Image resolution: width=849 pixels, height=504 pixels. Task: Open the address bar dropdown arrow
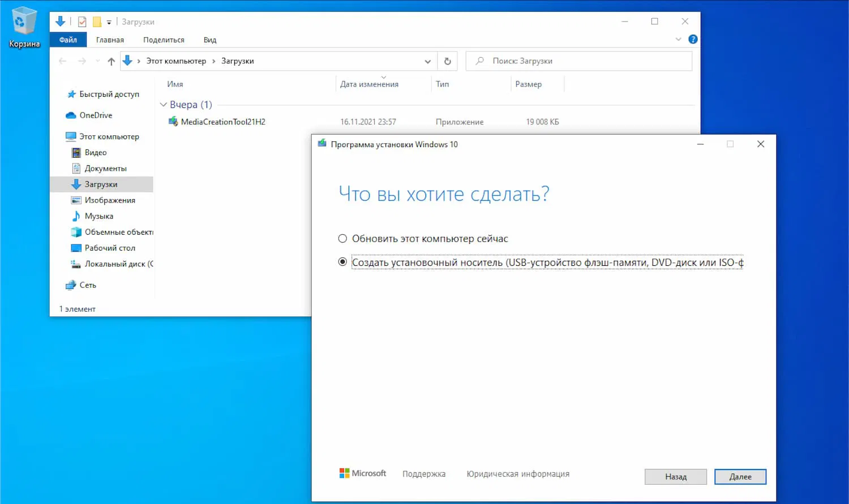pyautogui.click(x=427, y=61)
